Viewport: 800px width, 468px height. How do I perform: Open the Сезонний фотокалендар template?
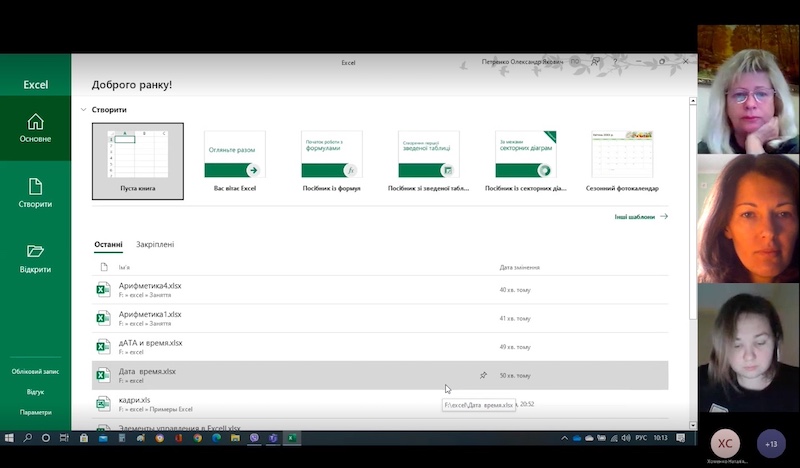(622, 161)
